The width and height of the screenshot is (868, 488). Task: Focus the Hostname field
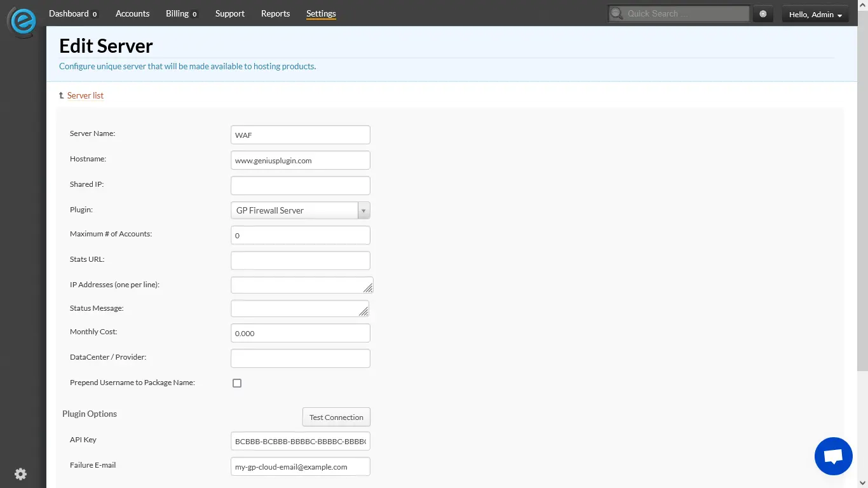[x=301, y=160]
